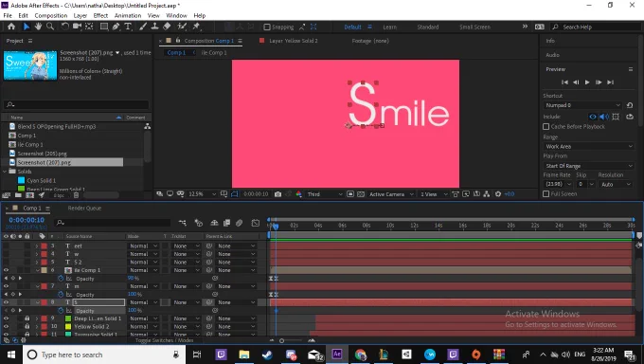Select the Unified Camera tool
The image size is (644, 364).
pyautogui.click(x=77, y=27)
